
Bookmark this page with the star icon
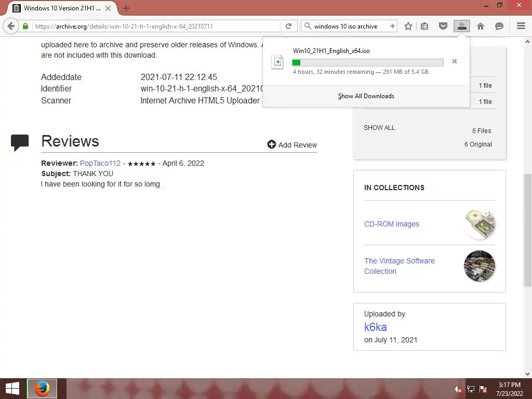(x=408, y=26)
